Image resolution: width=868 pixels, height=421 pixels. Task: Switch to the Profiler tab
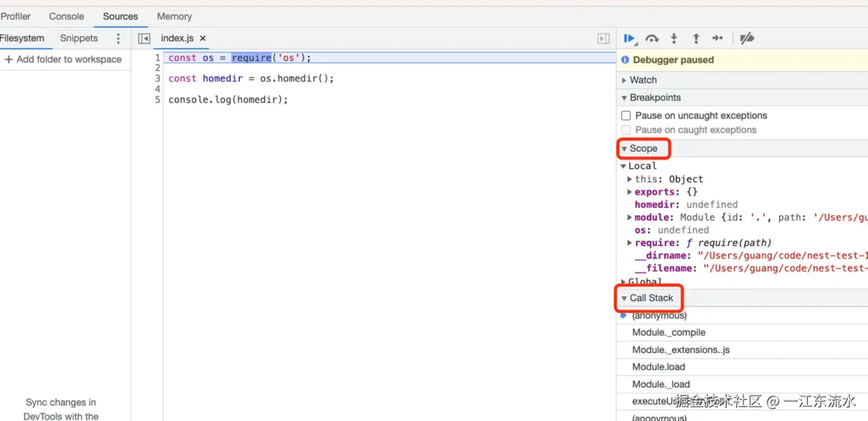coord(16,16)
